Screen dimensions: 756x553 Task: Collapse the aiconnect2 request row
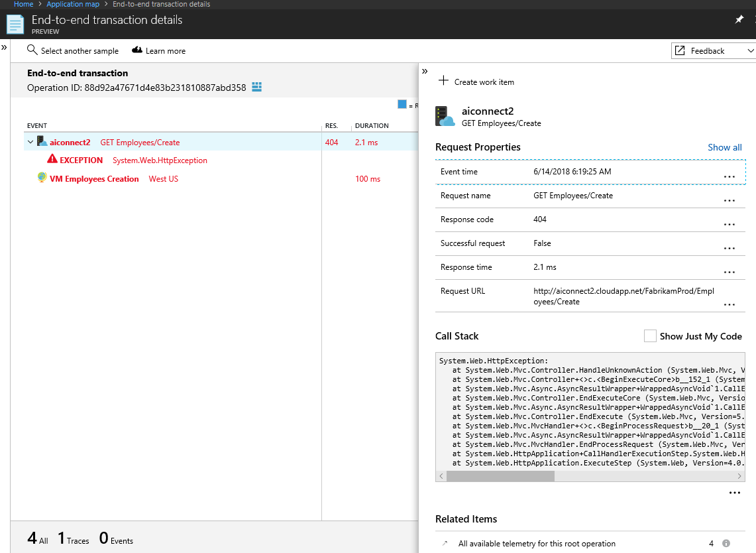coord(30,142)
